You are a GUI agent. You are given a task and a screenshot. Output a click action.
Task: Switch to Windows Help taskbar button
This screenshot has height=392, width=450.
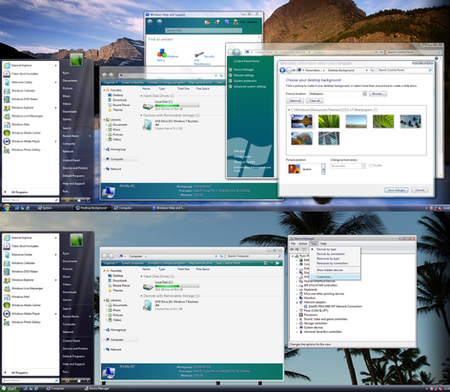coord(168,208)
